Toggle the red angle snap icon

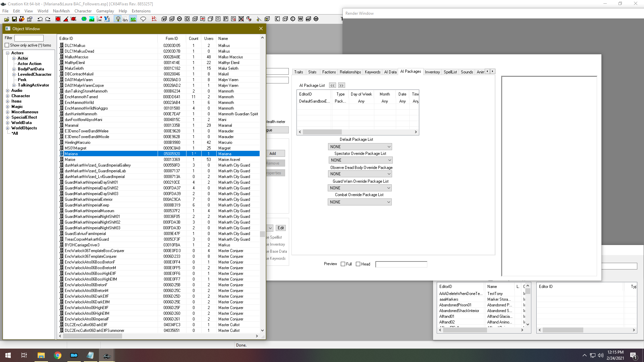click(66, 19)
